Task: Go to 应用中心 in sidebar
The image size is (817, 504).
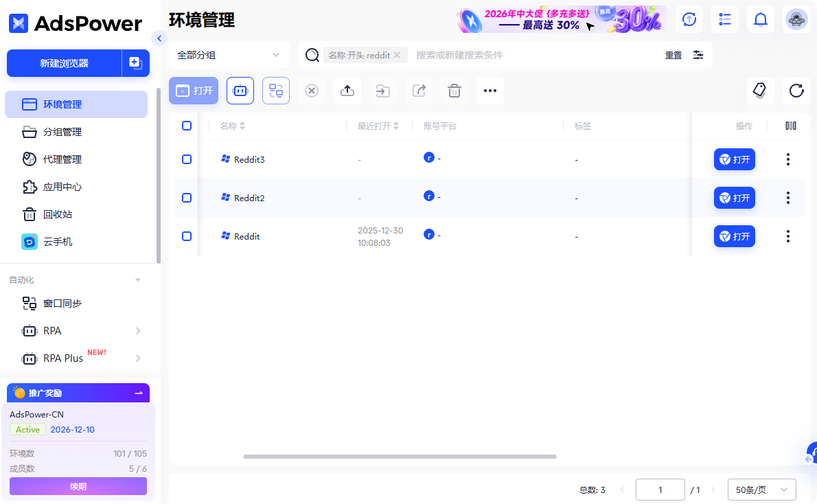Action: 76,187
